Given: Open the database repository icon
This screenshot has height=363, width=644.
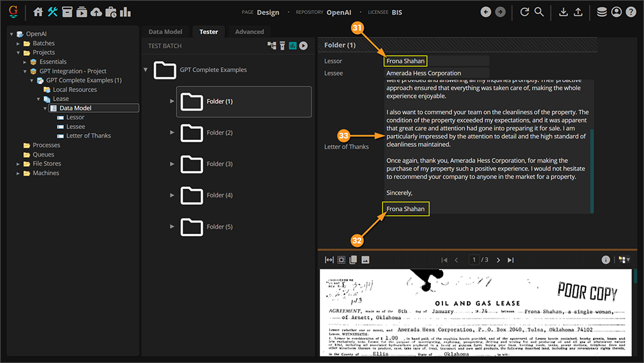Looking at the screenshot, I should [601, 12].
